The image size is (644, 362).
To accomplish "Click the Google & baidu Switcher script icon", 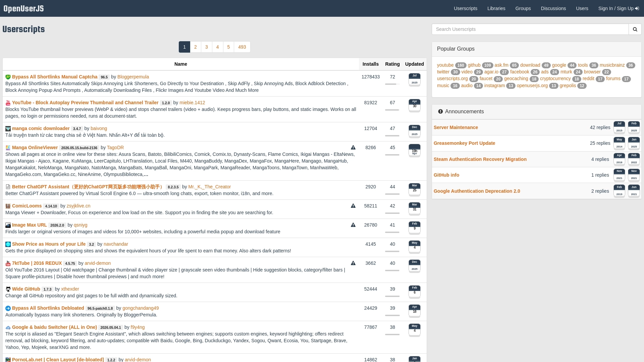I will pos(8,327).
